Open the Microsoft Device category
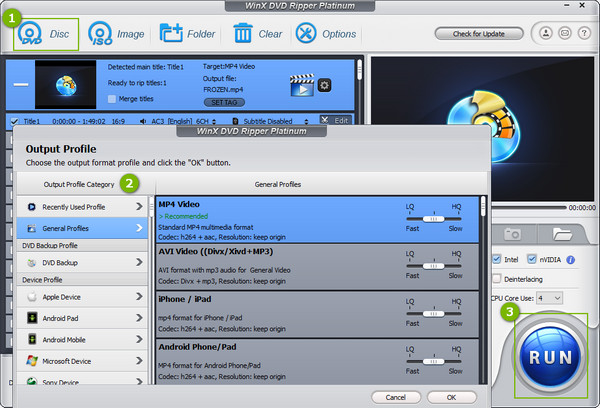 (x=82, y=361)
